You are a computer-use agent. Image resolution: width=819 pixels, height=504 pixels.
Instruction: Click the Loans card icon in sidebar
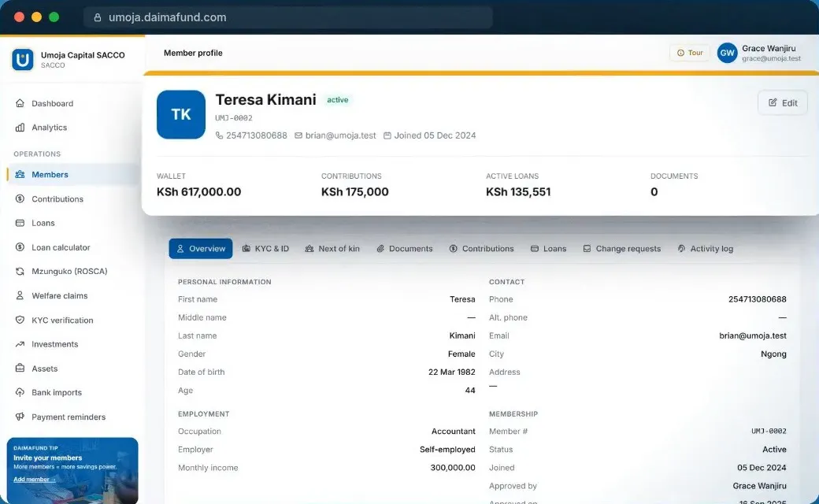(20, 223)
